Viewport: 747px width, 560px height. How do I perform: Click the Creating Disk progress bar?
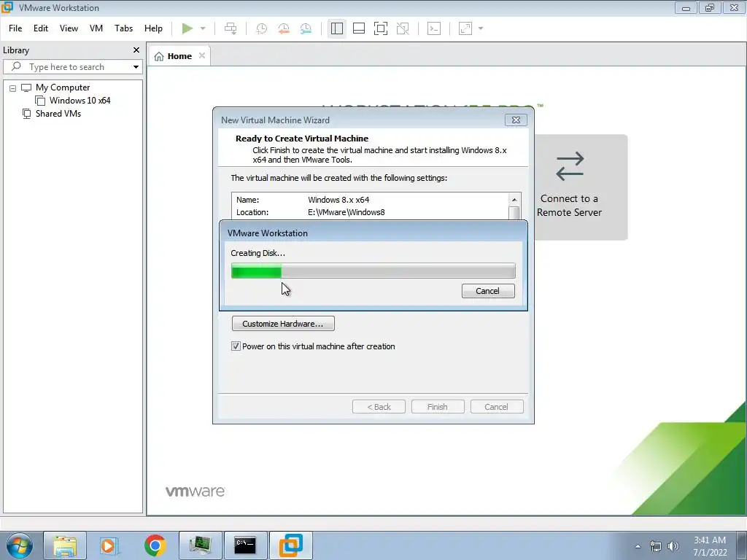[x=373, y=271]
